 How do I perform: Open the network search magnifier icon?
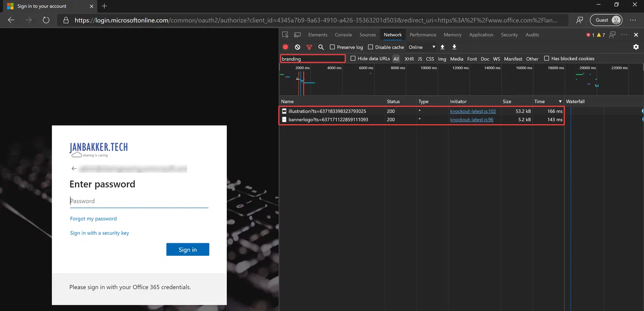(321, 47)
